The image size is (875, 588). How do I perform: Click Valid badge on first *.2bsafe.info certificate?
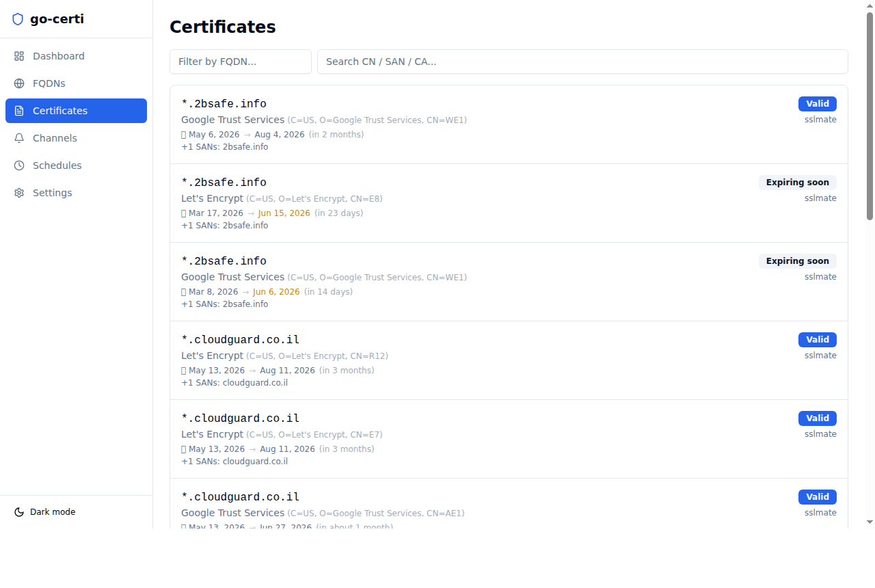coord(818,104)
